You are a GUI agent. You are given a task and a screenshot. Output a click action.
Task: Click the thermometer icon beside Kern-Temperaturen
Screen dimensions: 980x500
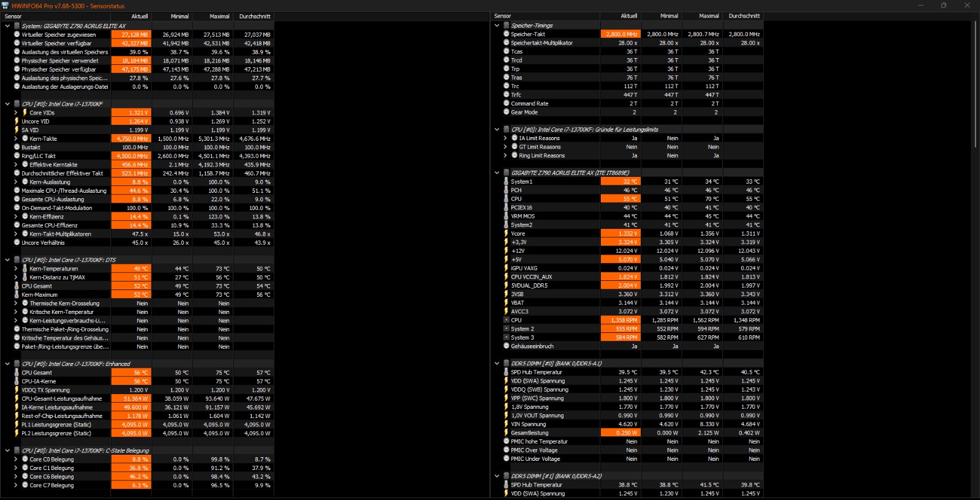coord(24,269)
